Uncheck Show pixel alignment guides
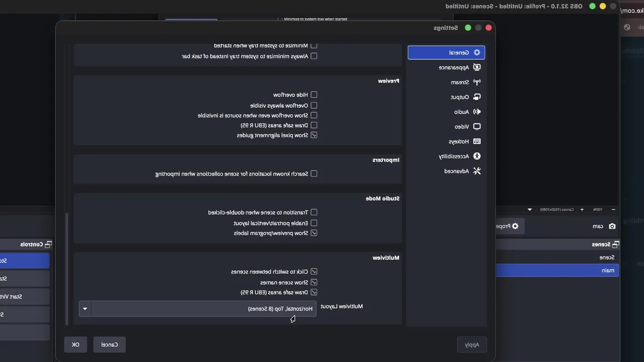 tap(314, 135)
